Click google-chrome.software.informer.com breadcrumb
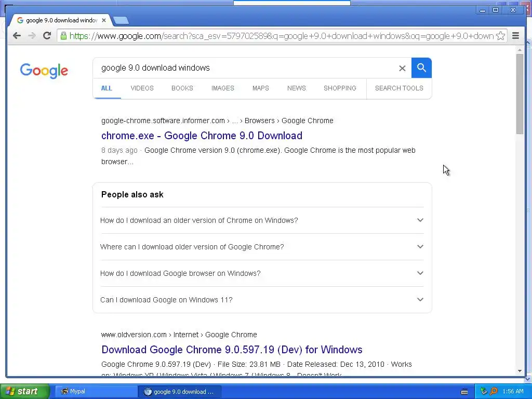This screenshot has height=399, width=532. [163, 121]
